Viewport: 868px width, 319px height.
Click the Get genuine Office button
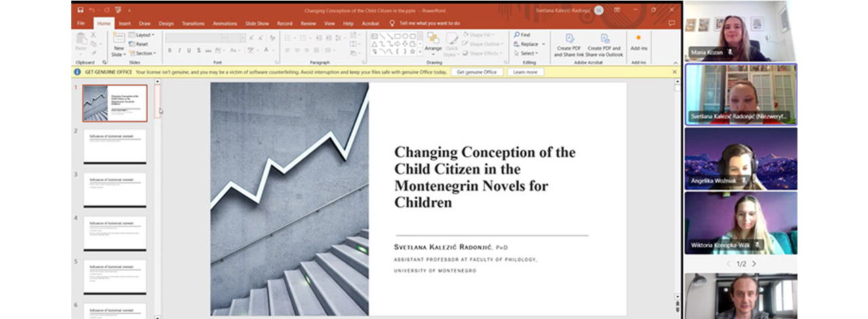(477, 72)
